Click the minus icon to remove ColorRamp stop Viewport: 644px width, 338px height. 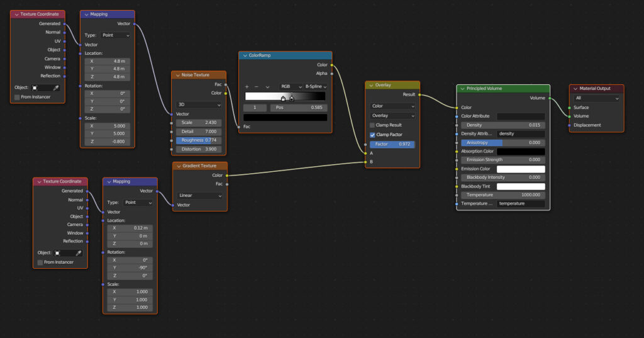257,87
